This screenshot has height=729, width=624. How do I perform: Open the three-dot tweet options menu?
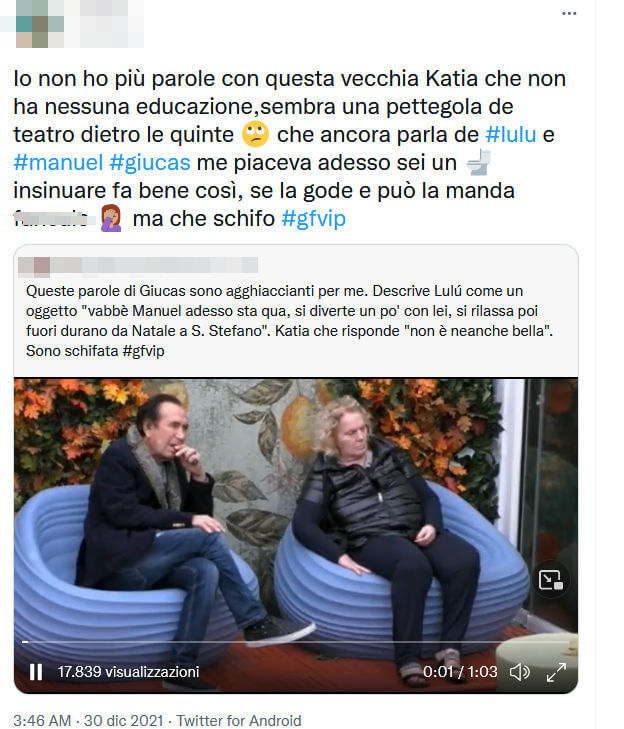click(x=569, y=13)
